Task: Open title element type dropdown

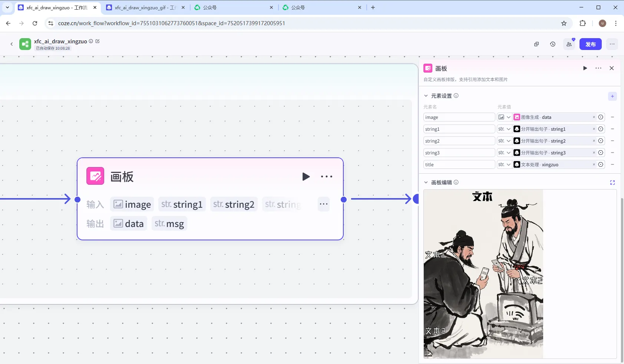Action: [x=505, y=164]
